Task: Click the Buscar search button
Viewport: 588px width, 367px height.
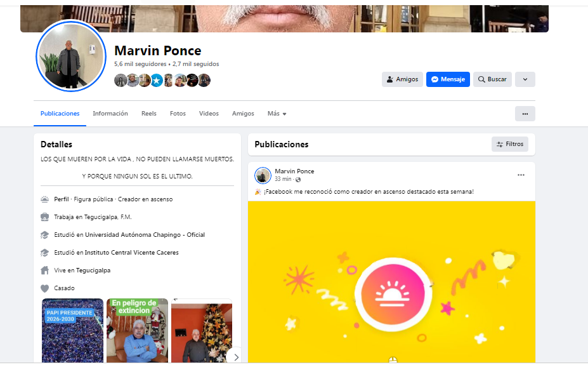Action: coord(492,79)
